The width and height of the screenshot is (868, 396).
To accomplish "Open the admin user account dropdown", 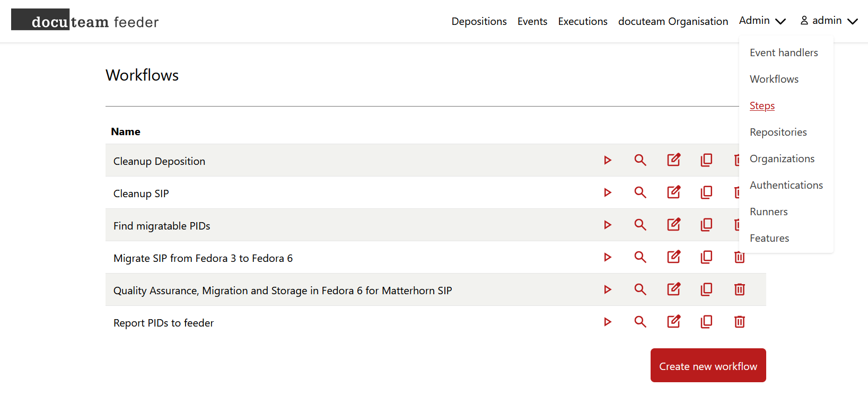I will pyautogui.click(x=829, y=21).
